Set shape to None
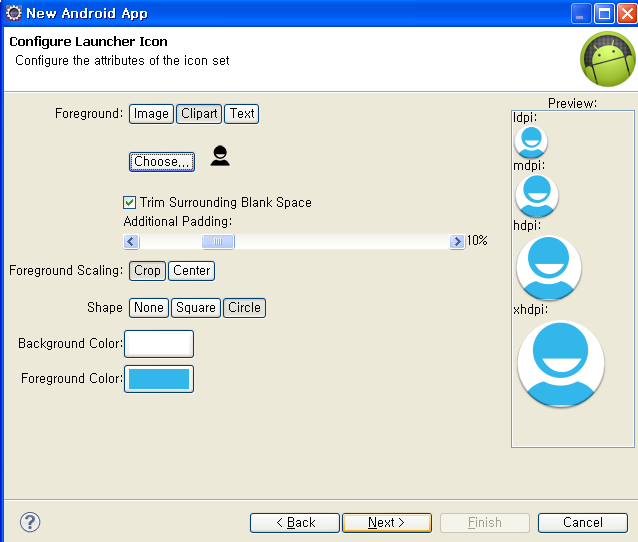The height and width of the screenshot is (542, 638). pyautogui.click(x=149, y=308)
